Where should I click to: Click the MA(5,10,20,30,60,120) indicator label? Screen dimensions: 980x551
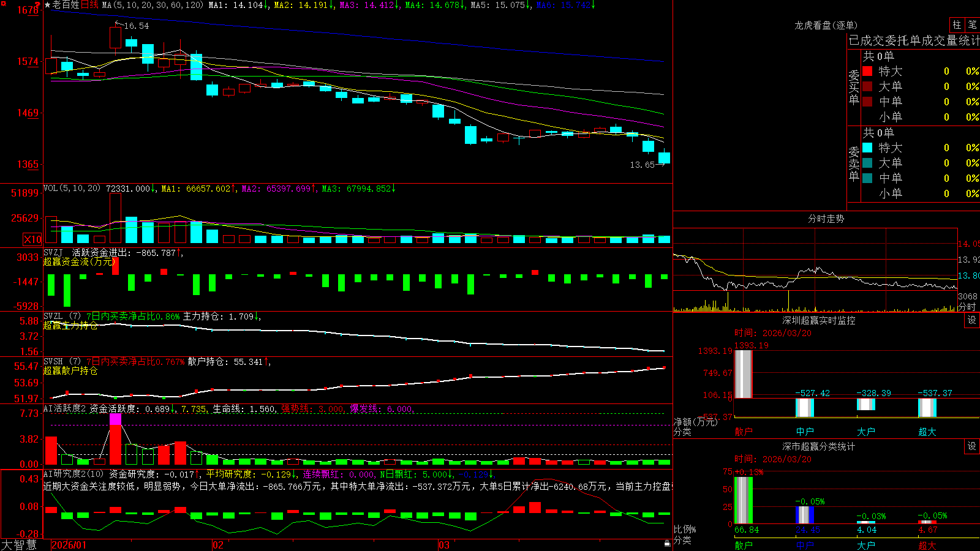[x=153, y=5]
